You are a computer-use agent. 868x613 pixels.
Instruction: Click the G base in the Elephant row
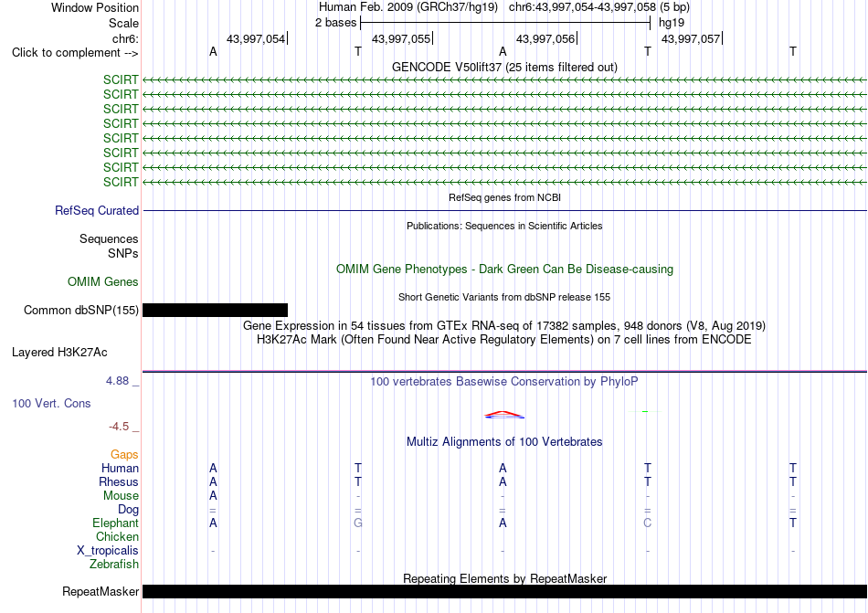pyautogui.click(x=358, y=523)
